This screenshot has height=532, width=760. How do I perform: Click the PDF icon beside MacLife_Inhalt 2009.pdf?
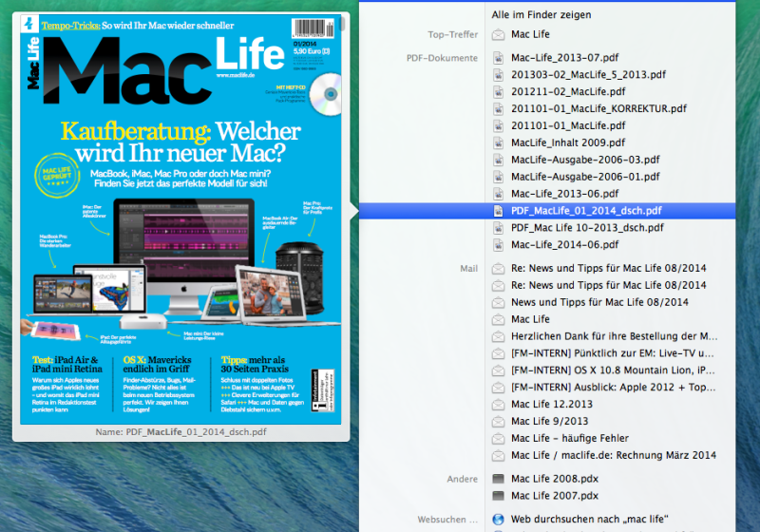[498, 142]
